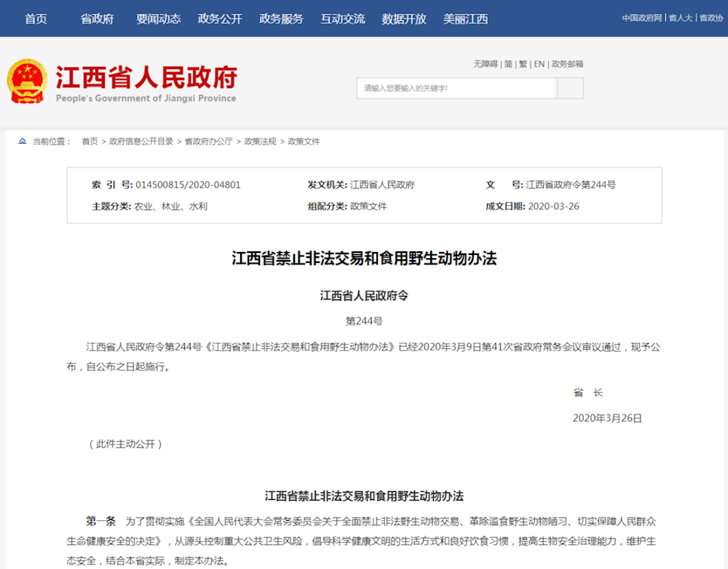Navigate to 互动交流 section
Viewport: 728px width, 569px height.
[x=342, y=19]
